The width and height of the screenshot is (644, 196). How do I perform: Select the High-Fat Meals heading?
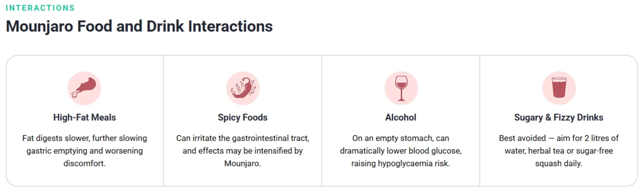[x=84, y=118]
